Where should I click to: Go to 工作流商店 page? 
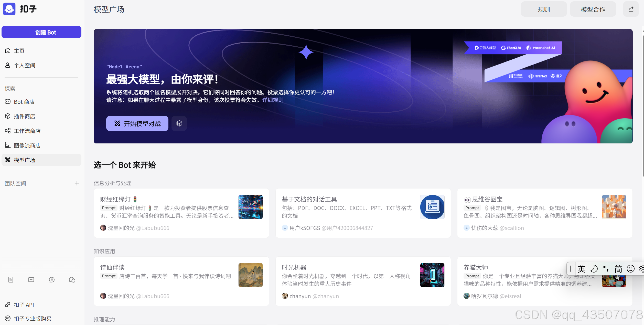(27, 131)
